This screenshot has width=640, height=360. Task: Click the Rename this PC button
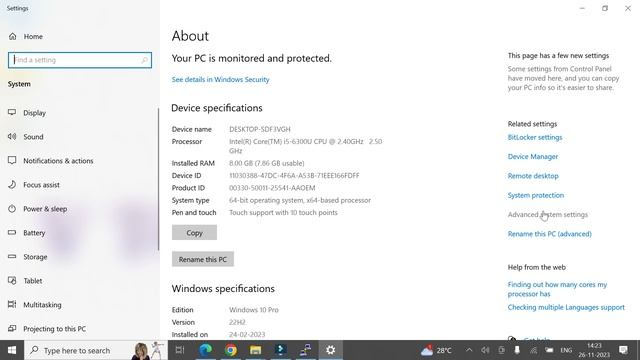tap(203, 259)
